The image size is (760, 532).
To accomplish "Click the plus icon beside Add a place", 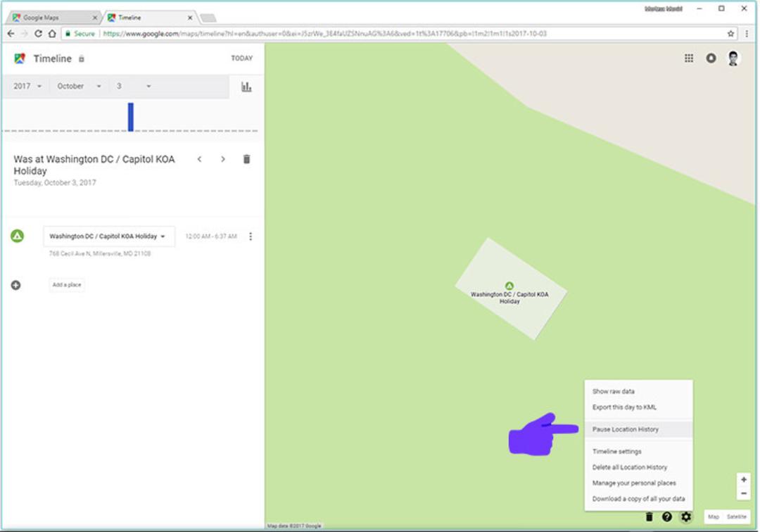I will click(x=16, y=285).
